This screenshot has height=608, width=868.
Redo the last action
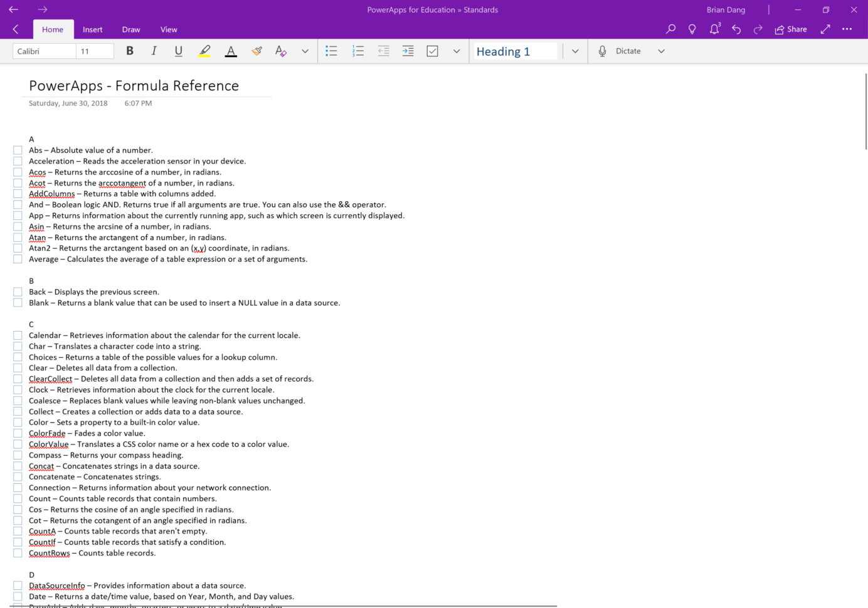point(758,29)
